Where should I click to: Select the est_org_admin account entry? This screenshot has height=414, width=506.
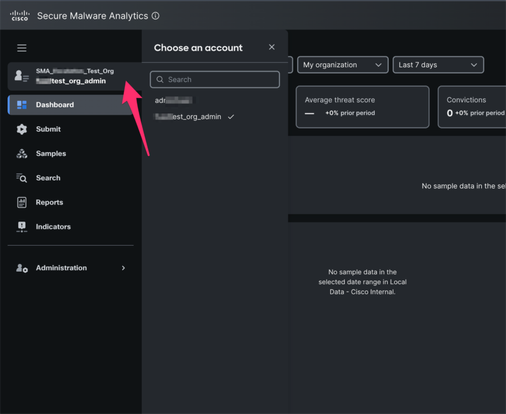[x=188, y=117]
